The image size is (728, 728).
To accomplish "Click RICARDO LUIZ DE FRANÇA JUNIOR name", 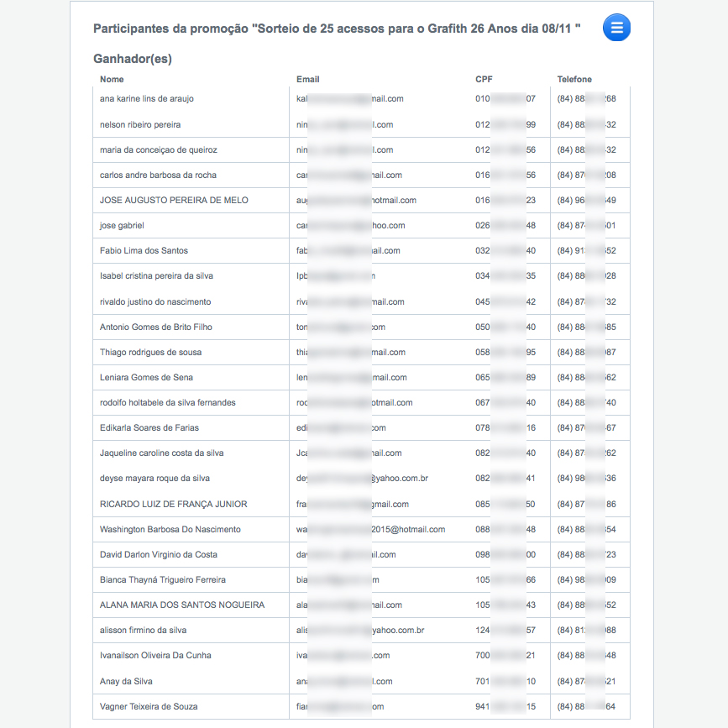I will [x=173, y=504].
